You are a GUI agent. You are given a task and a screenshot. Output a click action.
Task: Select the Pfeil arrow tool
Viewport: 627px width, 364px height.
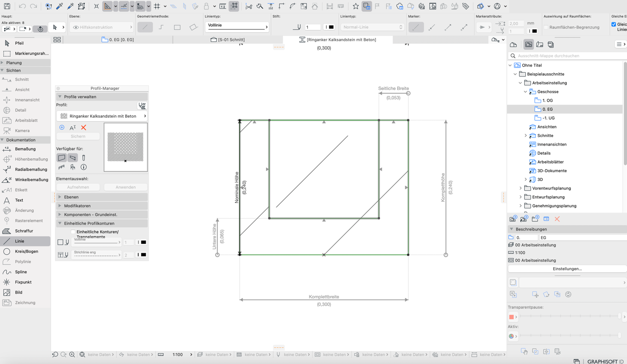click(25, 43)
